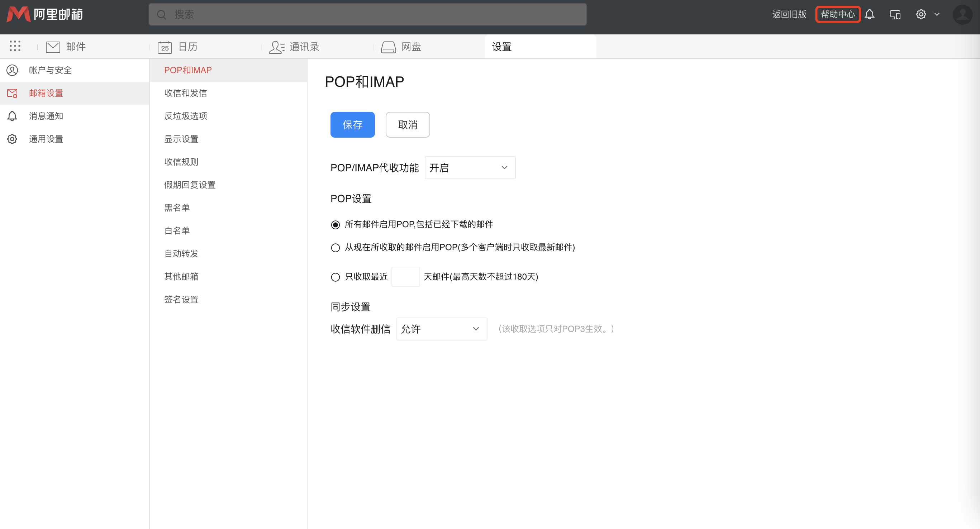
Task: Open 通用设置 section
Action: click(x=75, y=139)
